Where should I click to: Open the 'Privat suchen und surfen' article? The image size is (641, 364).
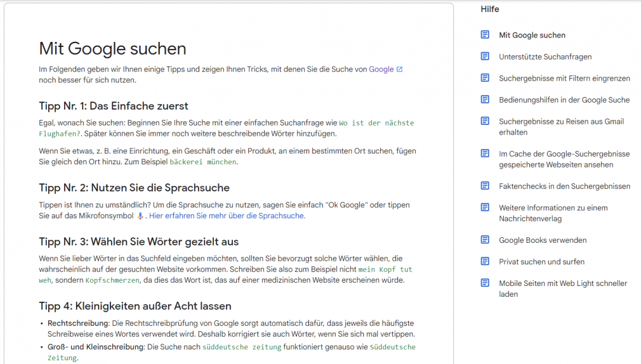click(x=541, y=262)
